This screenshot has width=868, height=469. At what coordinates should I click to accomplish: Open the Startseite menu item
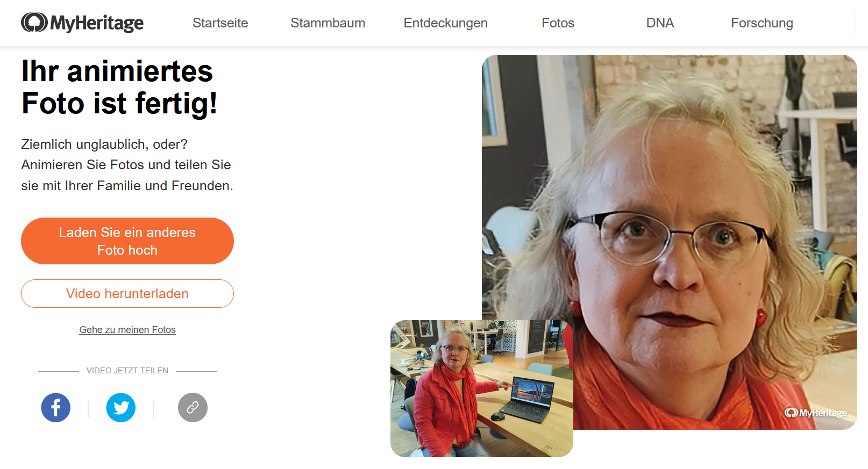pos(220,23)
